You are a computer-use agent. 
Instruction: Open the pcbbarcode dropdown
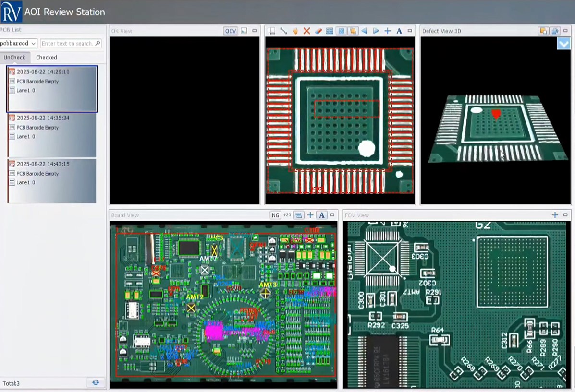[19, 44]
